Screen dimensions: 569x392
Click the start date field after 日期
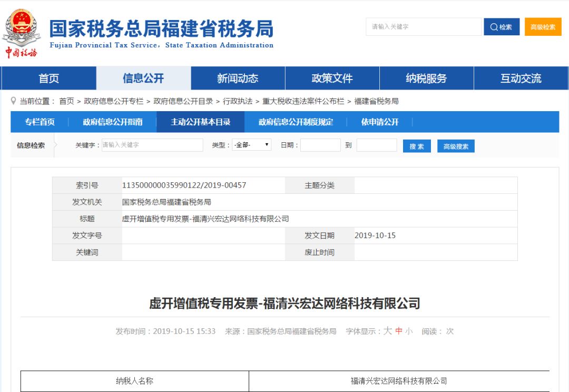click(320, 145)
